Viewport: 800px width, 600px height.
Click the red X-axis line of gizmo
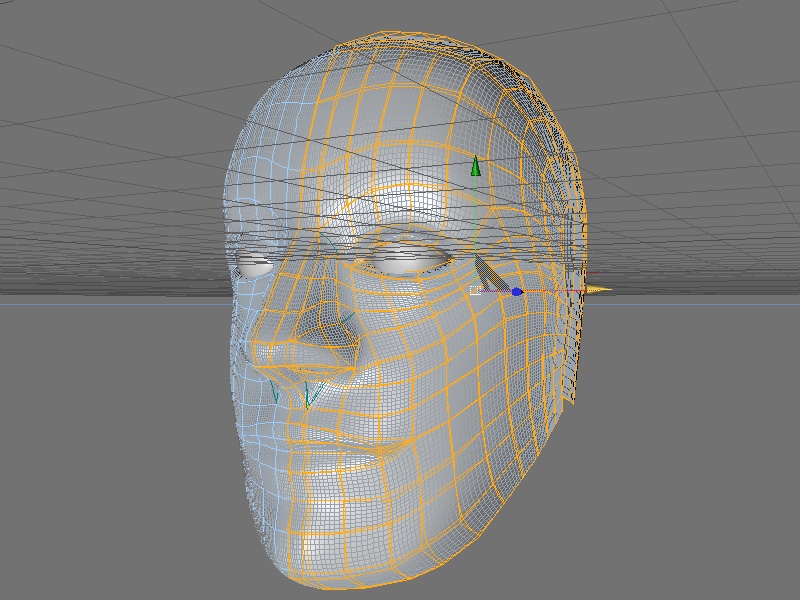(x=554, y=291)
